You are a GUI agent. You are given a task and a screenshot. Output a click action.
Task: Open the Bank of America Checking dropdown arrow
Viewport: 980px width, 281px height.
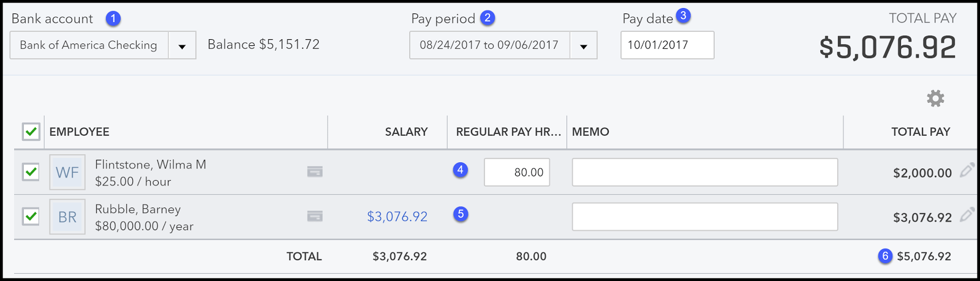coord(182,46)
